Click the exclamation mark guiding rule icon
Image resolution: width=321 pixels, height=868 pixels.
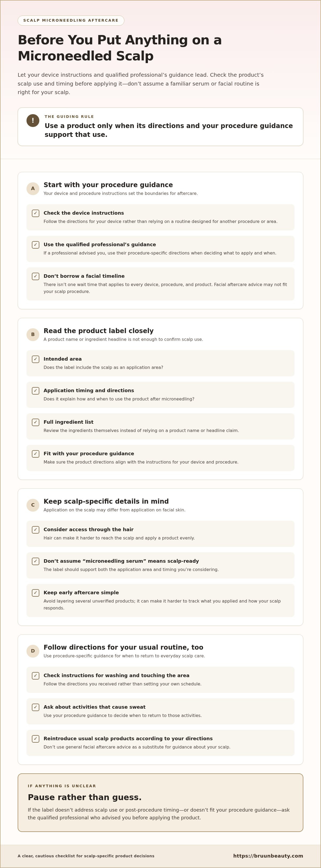pyautogui.click(x=33, y=121)
